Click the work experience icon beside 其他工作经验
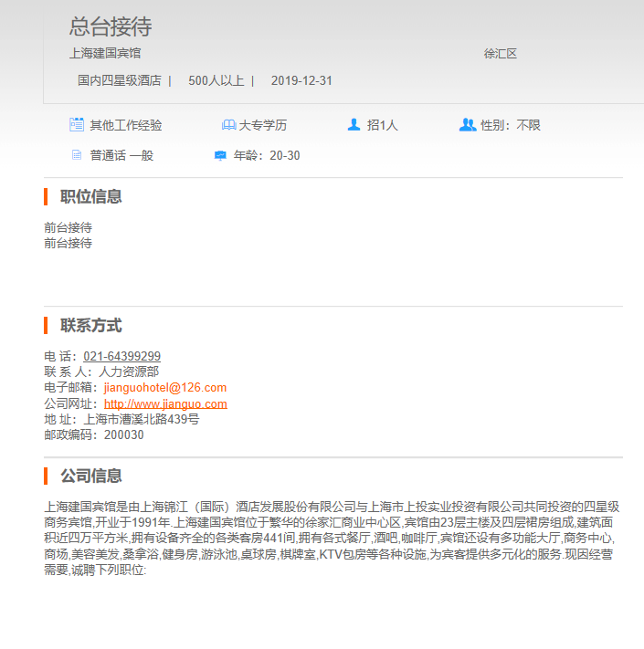Viewport: 644px width, 649px height. pyautogui.click(x=77, y=125)
